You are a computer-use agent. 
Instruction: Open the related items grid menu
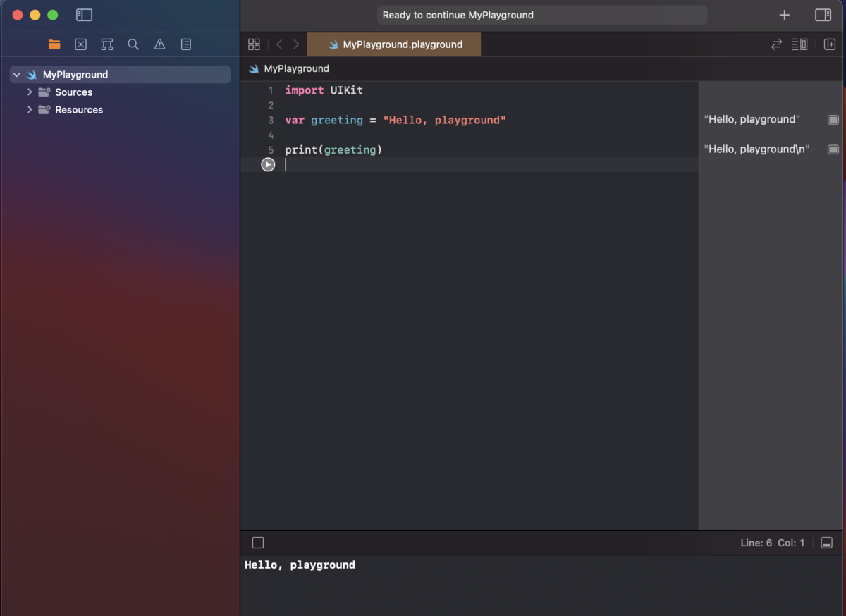click(255, 44)
